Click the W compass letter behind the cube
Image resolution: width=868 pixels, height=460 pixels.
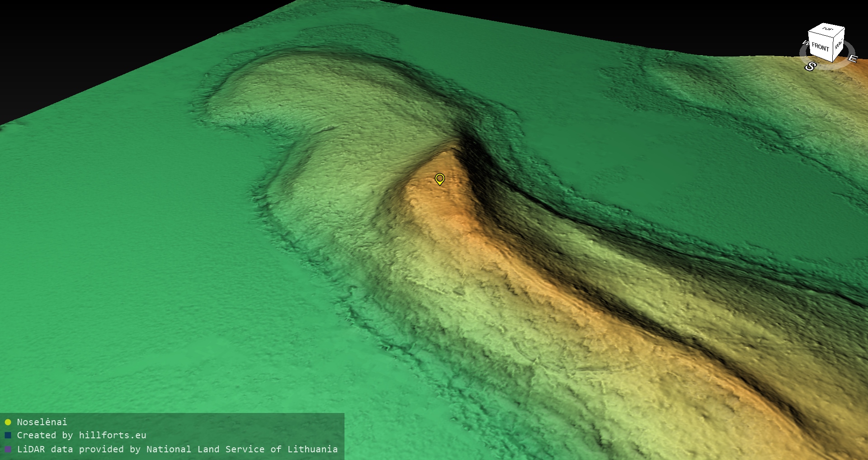[x=805, y=43]
